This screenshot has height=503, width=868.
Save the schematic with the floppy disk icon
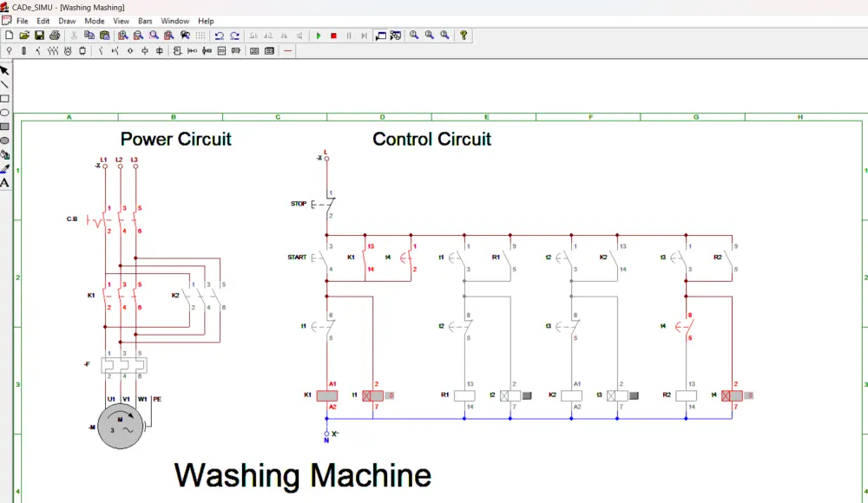point(39,36)
